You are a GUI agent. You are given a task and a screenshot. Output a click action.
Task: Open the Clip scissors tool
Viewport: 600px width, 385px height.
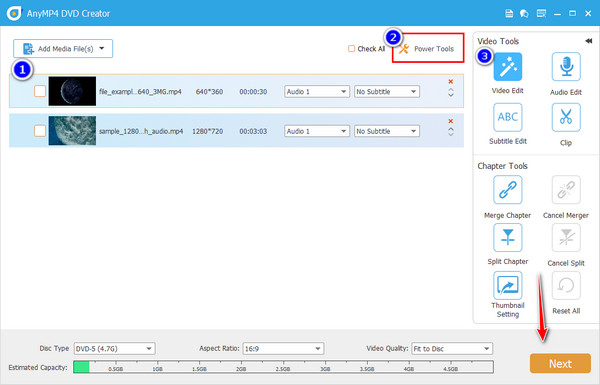point(566,117)
